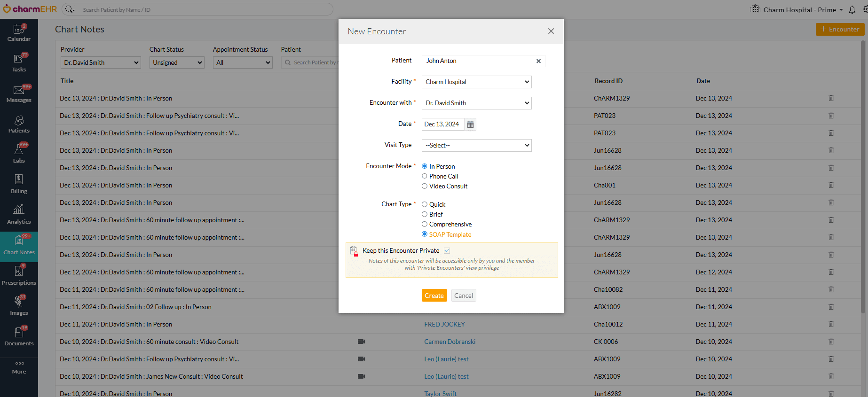Choose Comprehensive chart type

[425, 225]
